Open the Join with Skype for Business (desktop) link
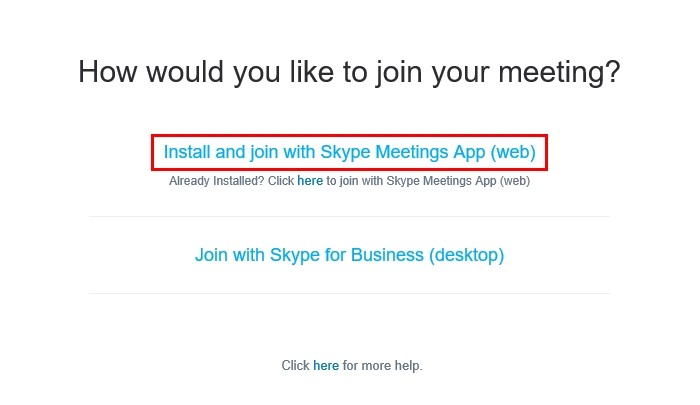 [x=350, y=255]
